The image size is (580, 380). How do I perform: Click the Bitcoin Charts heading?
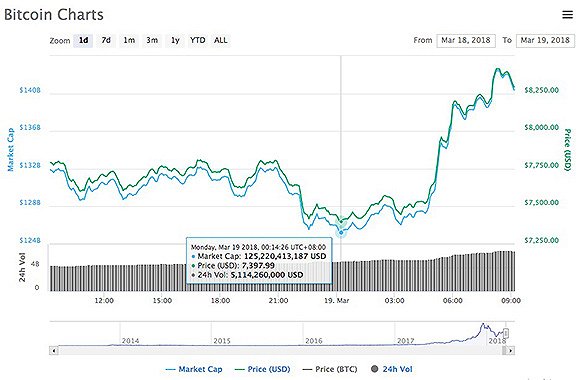coord(54,15)
